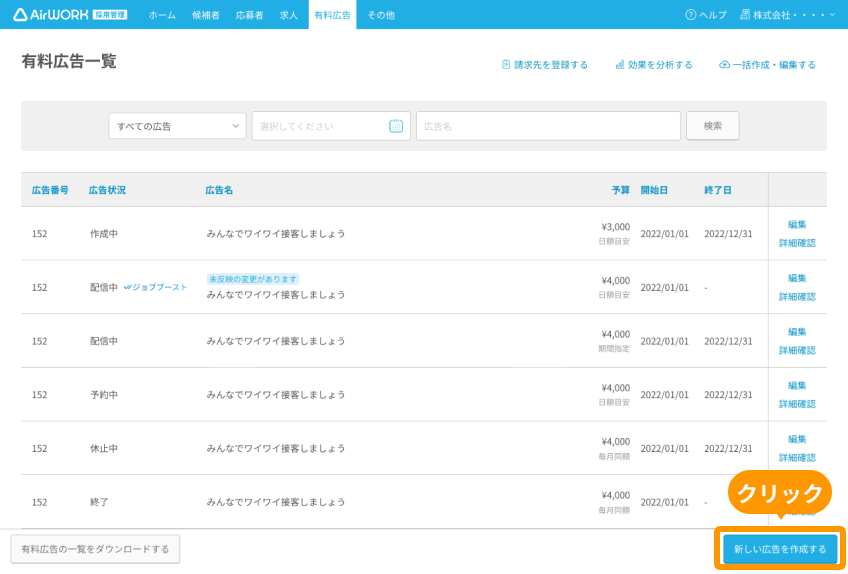Click 編集 for the 期間指定 配信中 ad
Viewport: 848px width, 574px height.
point(797,332)
